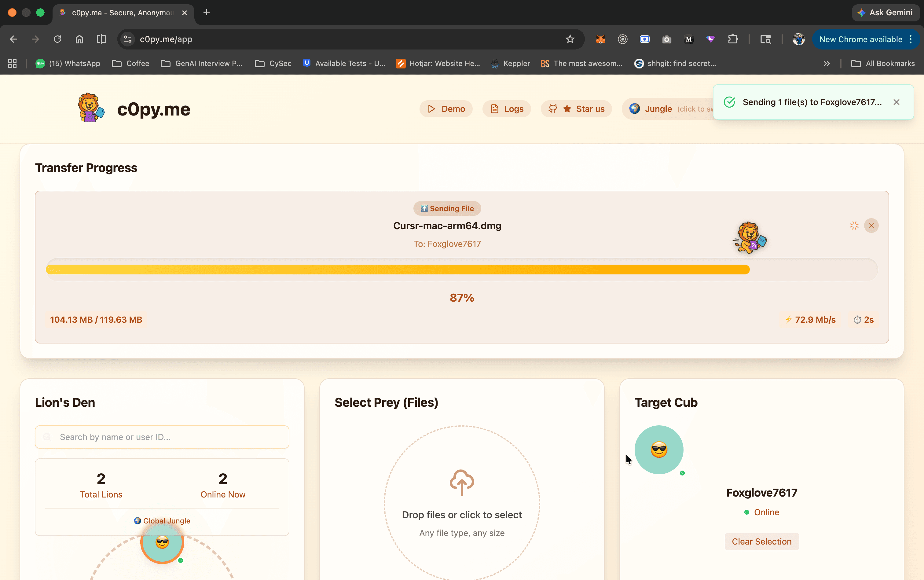Screen dimensions: 924x580
Task: Open the Coffee bookmarks folder
Action: coord(130,63)
